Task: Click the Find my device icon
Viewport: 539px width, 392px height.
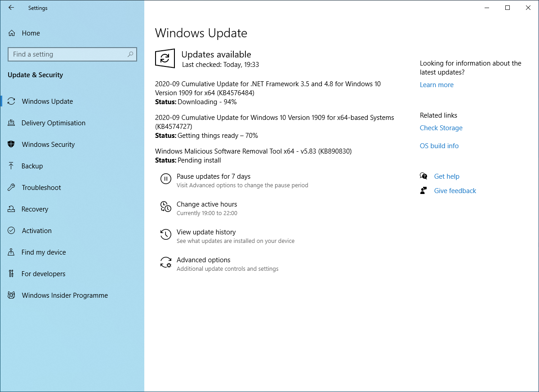Action: coord(11,252)
